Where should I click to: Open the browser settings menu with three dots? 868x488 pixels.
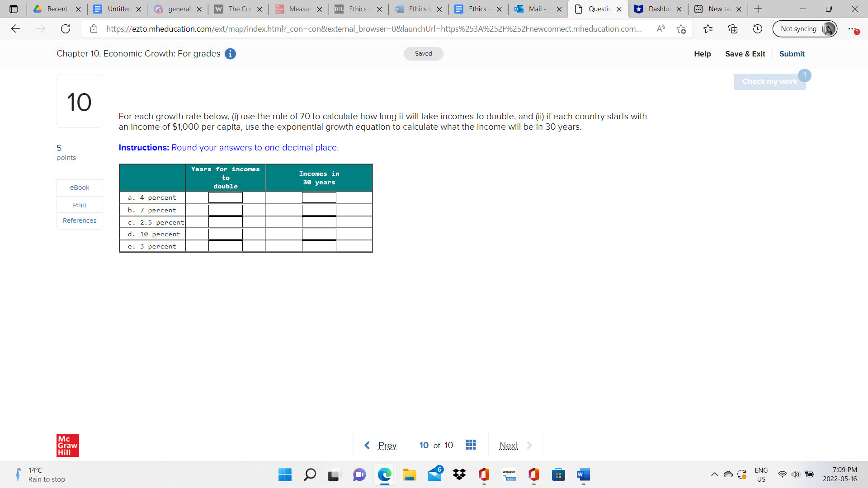coord(852,28)
